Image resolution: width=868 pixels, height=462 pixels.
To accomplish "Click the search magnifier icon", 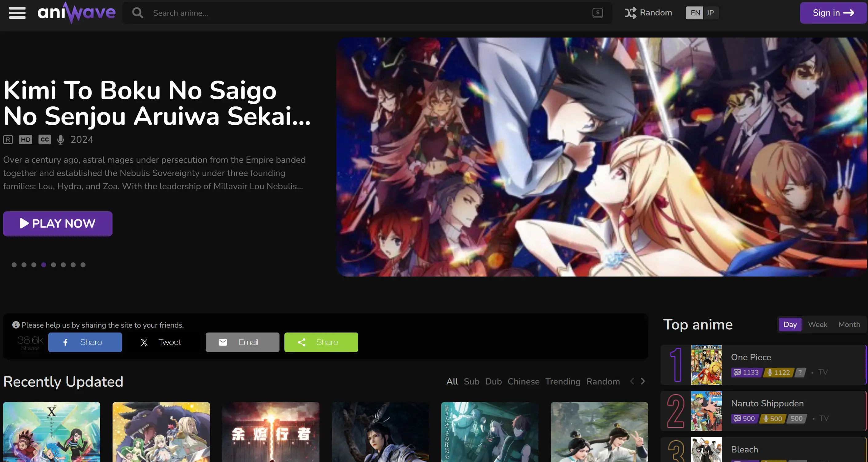I will (137, 13).
